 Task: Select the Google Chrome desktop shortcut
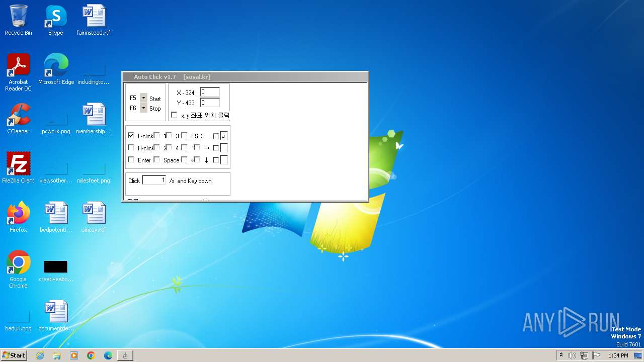18,269
